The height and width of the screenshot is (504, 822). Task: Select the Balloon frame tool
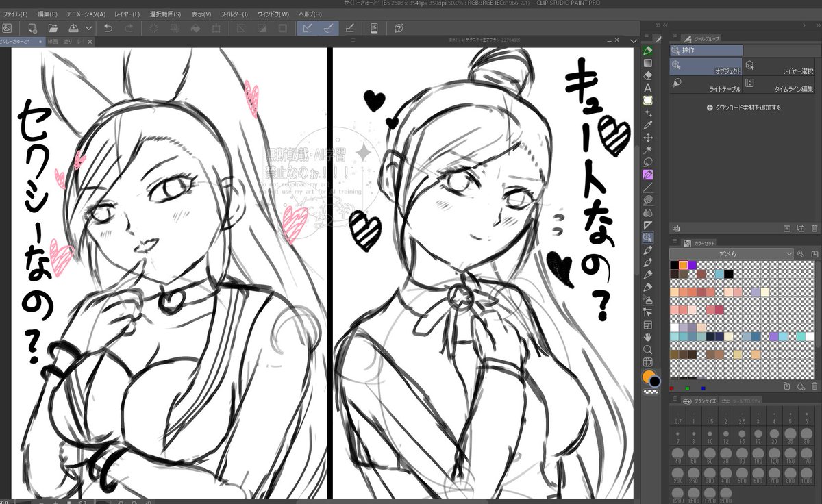point(647,100)
